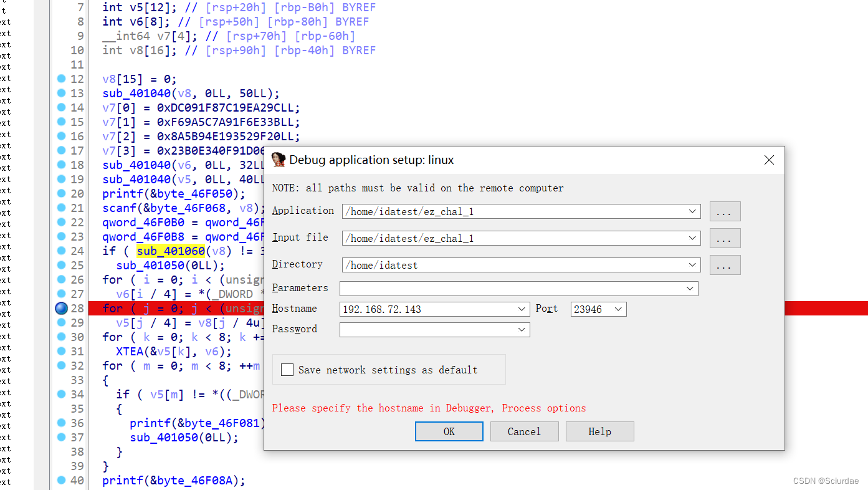Toggle breakpoint dot on line 40

[x=61, y=480]
